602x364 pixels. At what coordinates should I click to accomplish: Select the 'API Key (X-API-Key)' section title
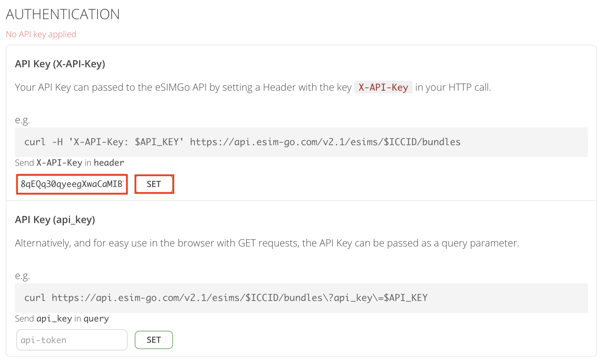[x=60, y=64]
